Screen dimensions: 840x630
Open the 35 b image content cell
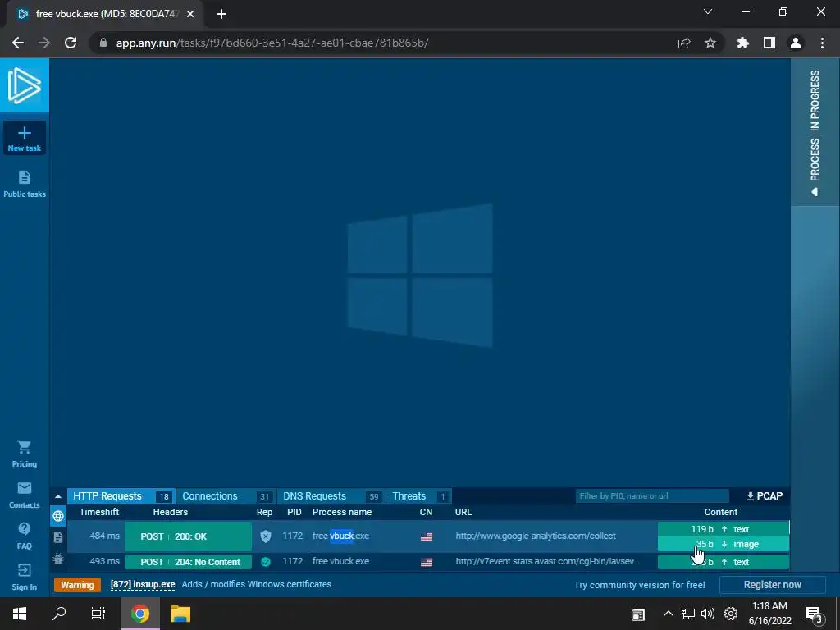(x=724, y=545)
